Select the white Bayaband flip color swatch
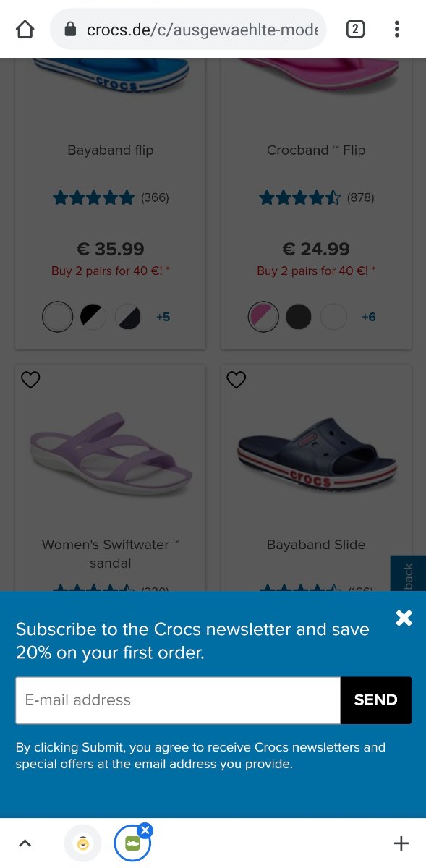The height and width of the screenshot is (868, 426). [x=58, y=317]
